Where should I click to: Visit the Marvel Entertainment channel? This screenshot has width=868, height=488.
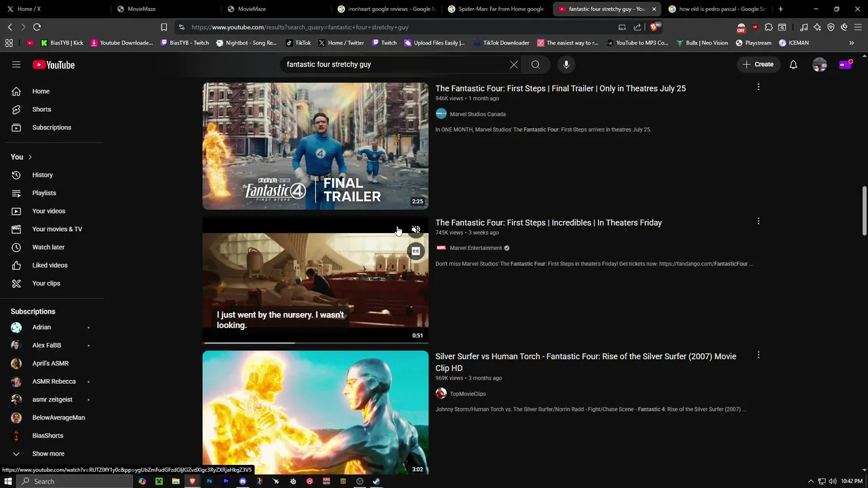coord(475,248)
